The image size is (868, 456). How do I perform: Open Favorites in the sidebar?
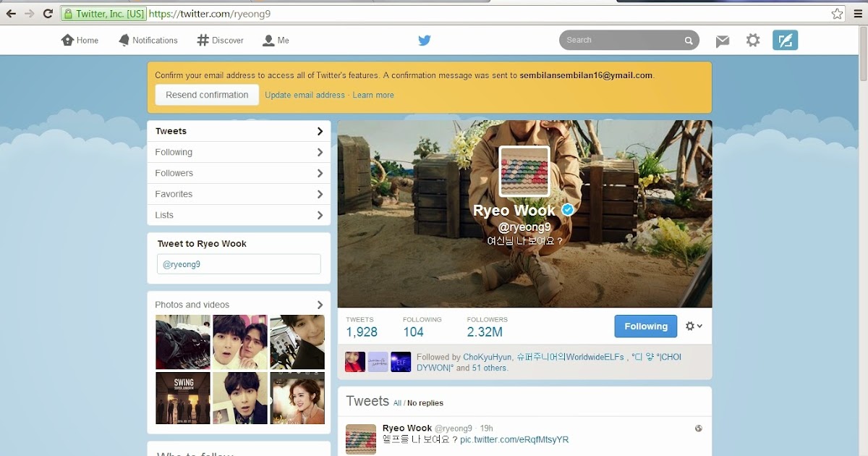click(239, 194)
